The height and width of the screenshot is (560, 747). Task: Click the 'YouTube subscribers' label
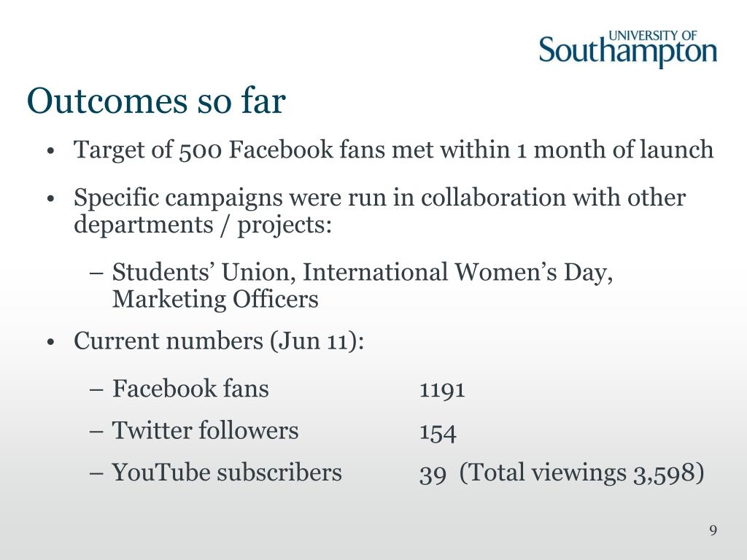[227, 472]
